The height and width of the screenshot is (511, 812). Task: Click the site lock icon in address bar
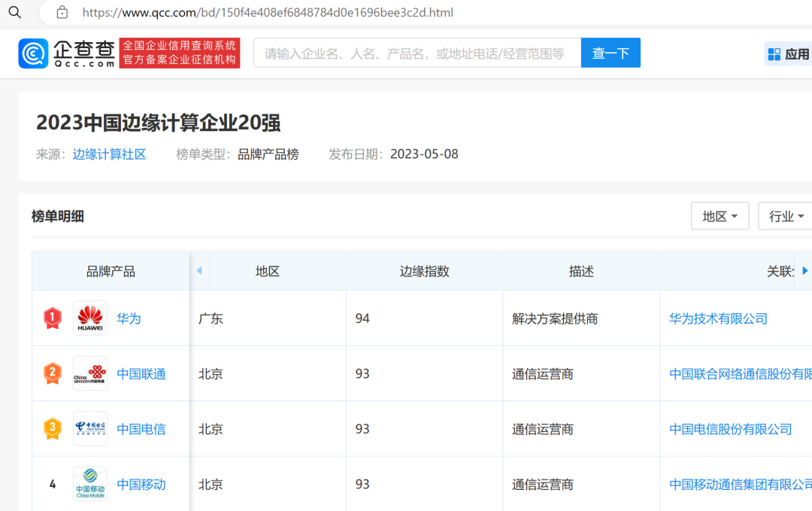(x=62, y=12)
